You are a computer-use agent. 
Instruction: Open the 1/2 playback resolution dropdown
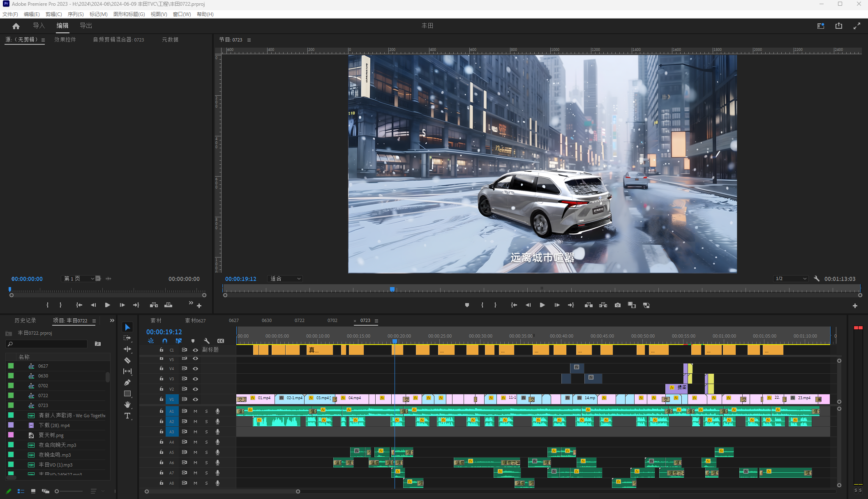[791, 278]
